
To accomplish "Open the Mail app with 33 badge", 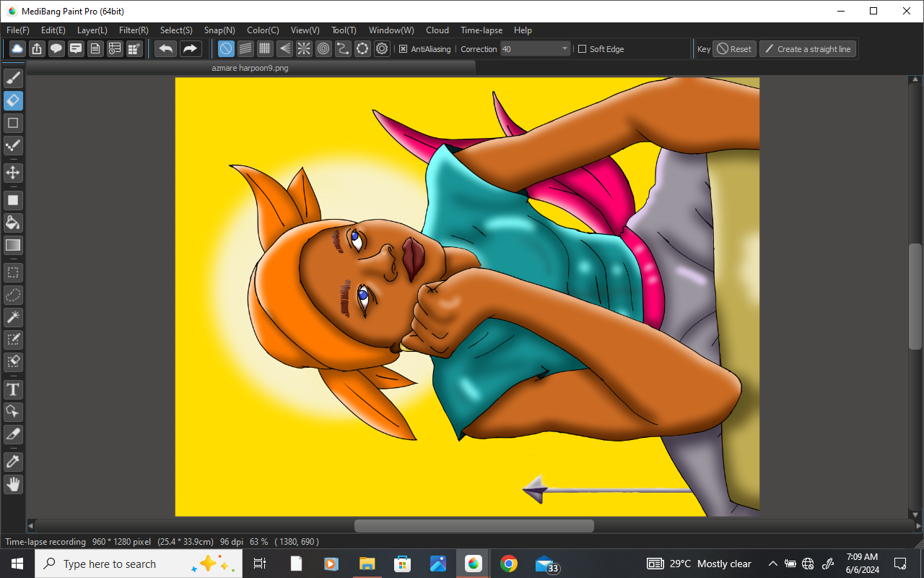I will tap(546, 564).
